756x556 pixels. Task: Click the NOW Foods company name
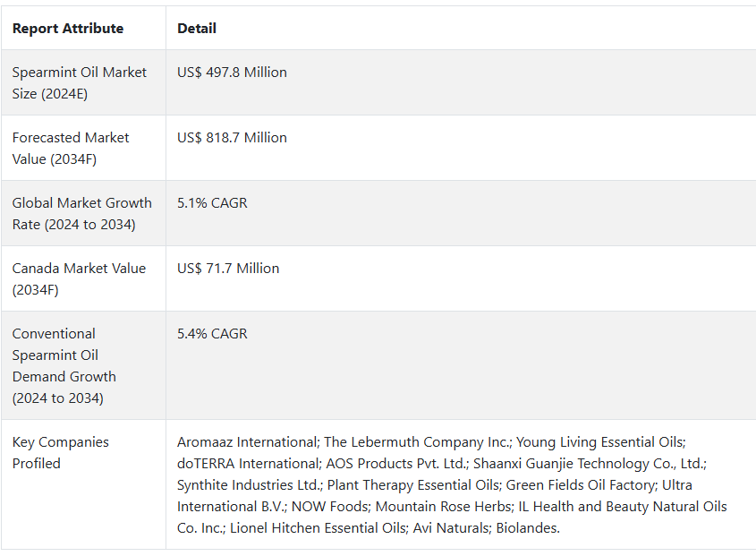coord(330,507)
